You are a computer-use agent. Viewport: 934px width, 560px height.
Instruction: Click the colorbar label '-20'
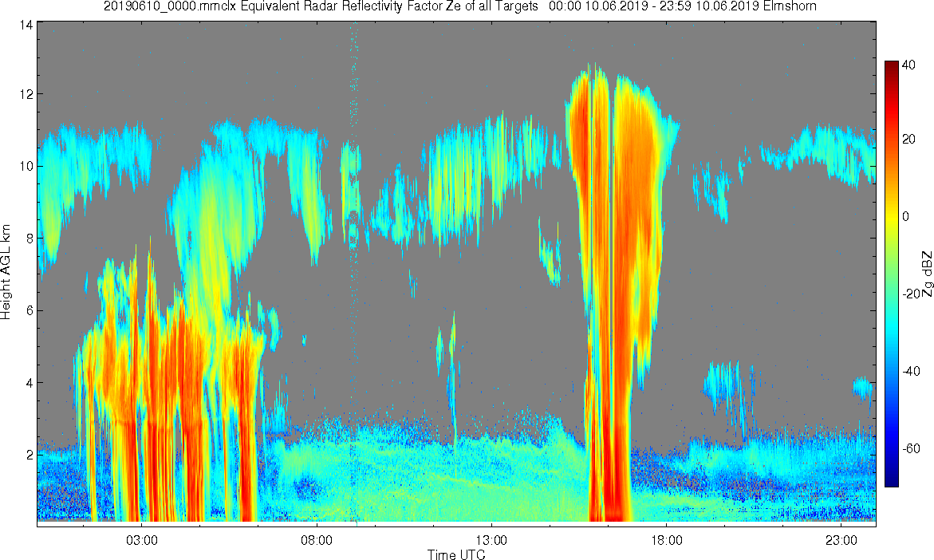click(x=911, y=294)
